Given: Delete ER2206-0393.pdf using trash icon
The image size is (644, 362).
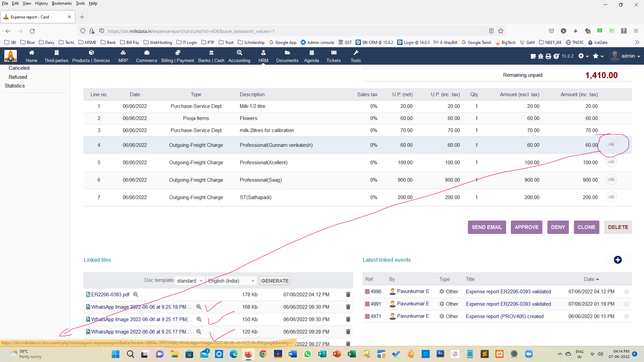Looking at the screenshot, I should point(348,295).
